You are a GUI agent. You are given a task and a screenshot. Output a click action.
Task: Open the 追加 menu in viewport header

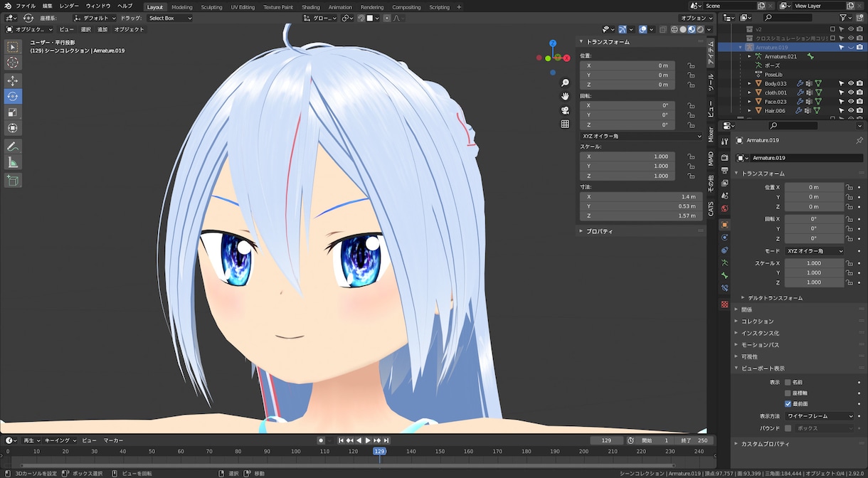(x=102, y=29)
